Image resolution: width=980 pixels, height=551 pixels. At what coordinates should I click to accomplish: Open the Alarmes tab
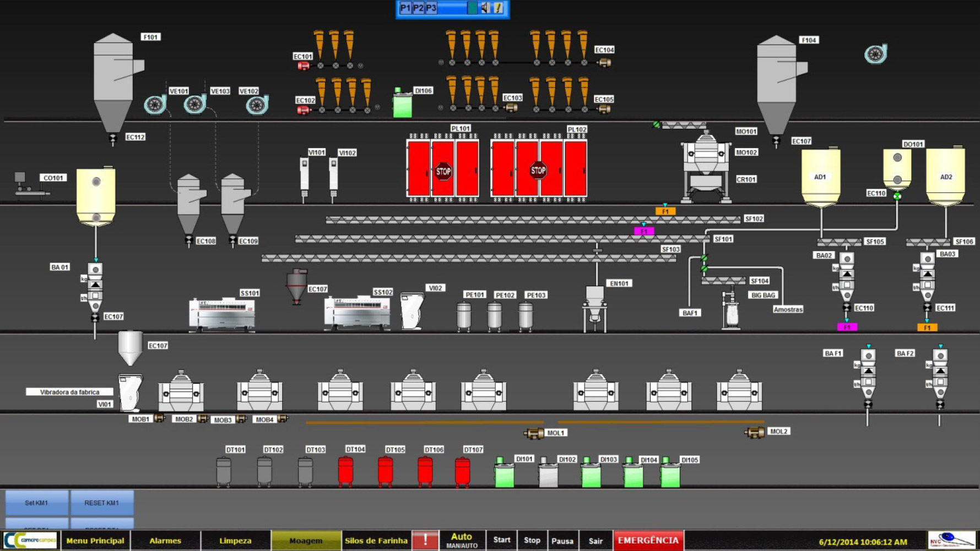coord(165,541)
